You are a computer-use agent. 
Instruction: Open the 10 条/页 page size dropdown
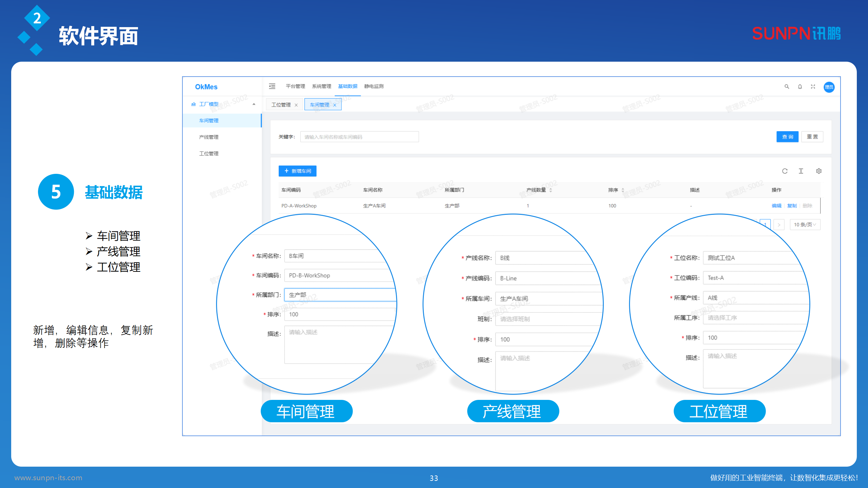click(805, 225)
